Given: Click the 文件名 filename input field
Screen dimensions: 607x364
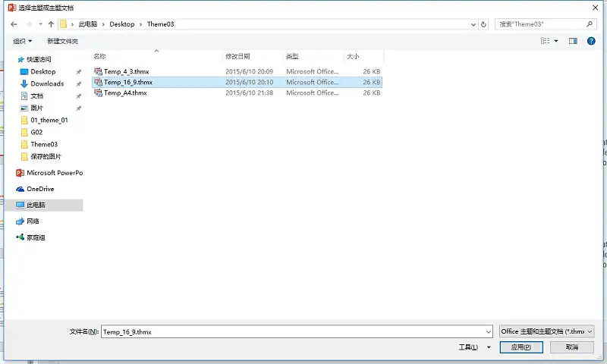Looking at the screenshot, I should tap(296, 331).
